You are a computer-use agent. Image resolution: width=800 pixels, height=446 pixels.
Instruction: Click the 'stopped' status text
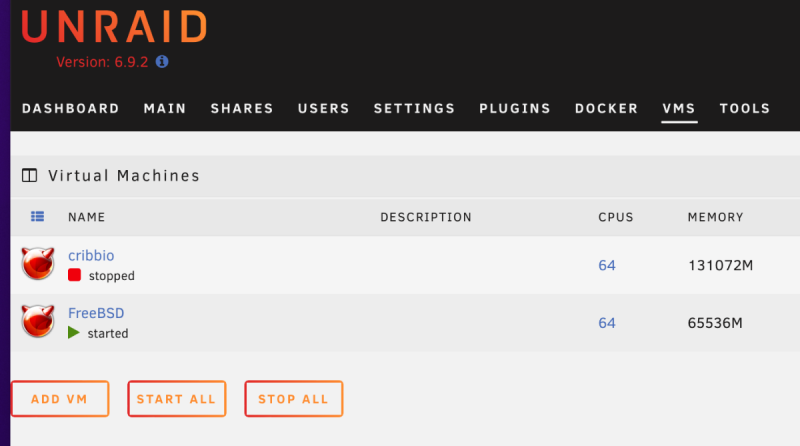point(112,276)
